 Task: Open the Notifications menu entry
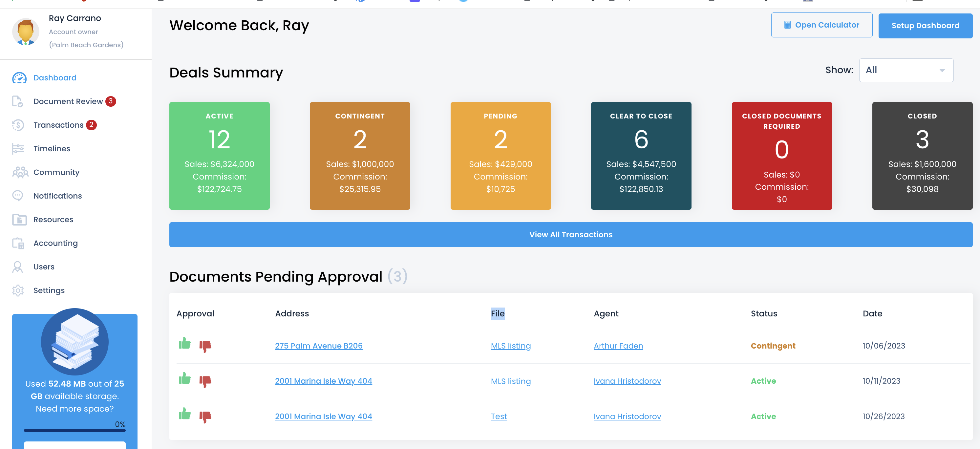[57, 196]
